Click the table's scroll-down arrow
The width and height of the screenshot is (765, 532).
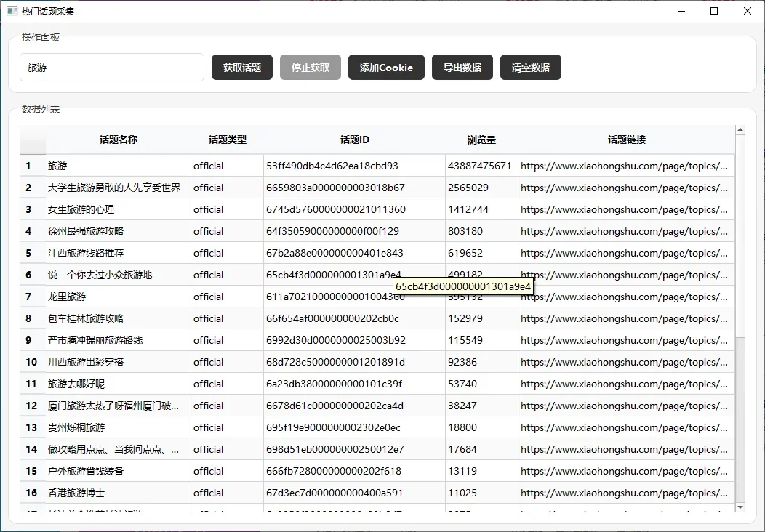coord(740,507)
